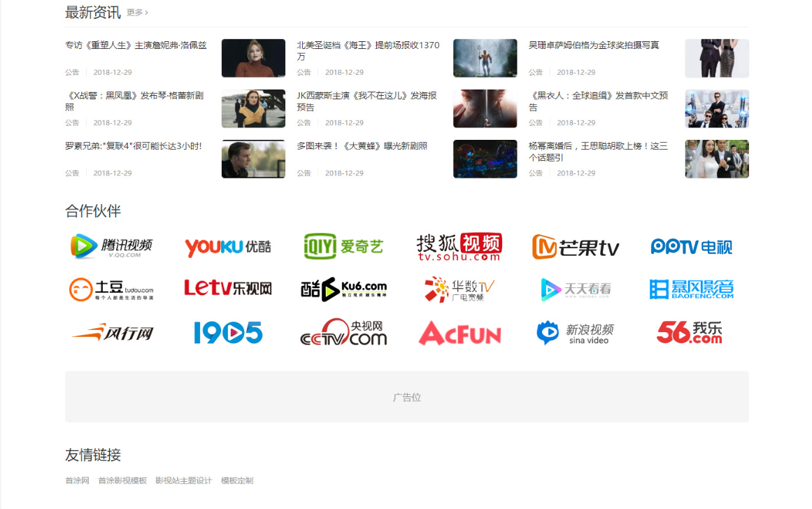
Task: Click the 模板定制 link
Action: click(237, 480)
